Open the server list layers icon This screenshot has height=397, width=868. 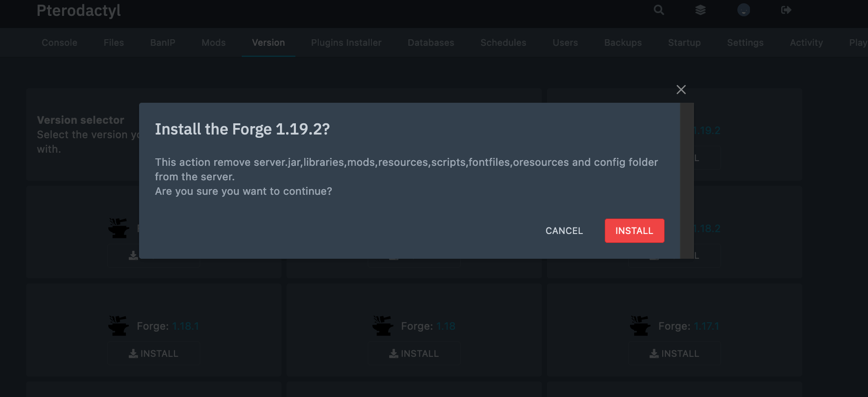(700, 10)
